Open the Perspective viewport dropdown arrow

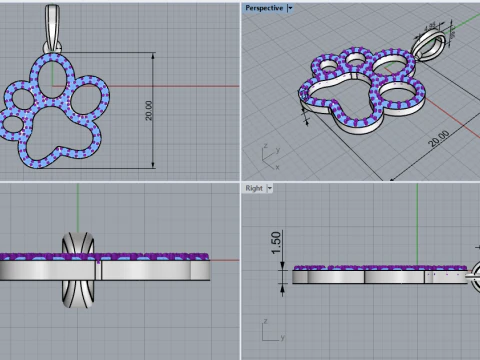(x=290, y=8)
